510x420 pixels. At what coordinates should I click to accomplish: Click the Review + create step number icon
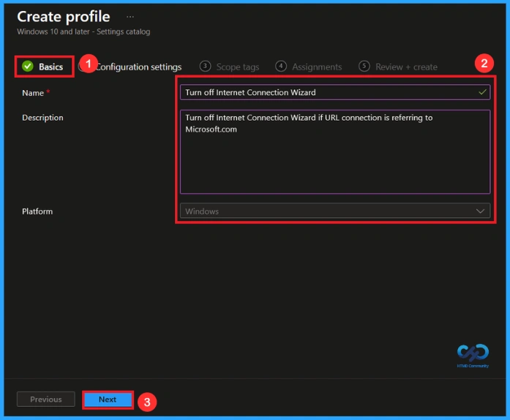pyautogui.click(x=364, y=66)
